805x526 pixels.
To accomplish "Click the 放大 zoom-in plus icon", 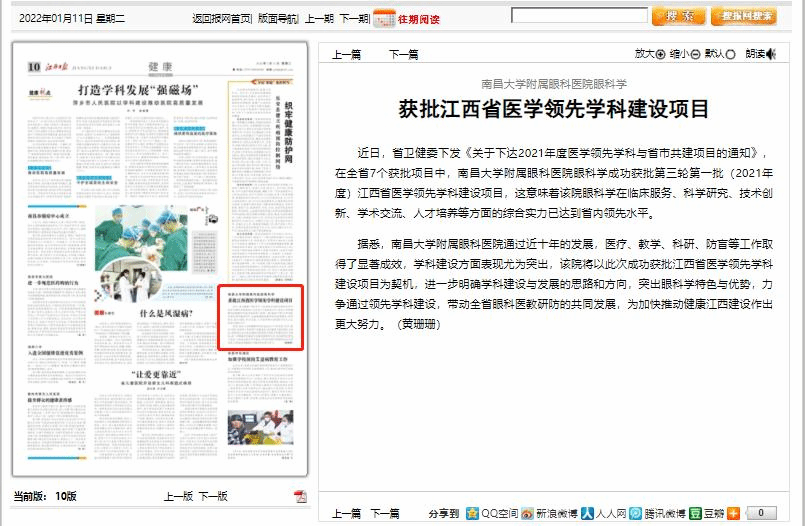I will 660,54.
